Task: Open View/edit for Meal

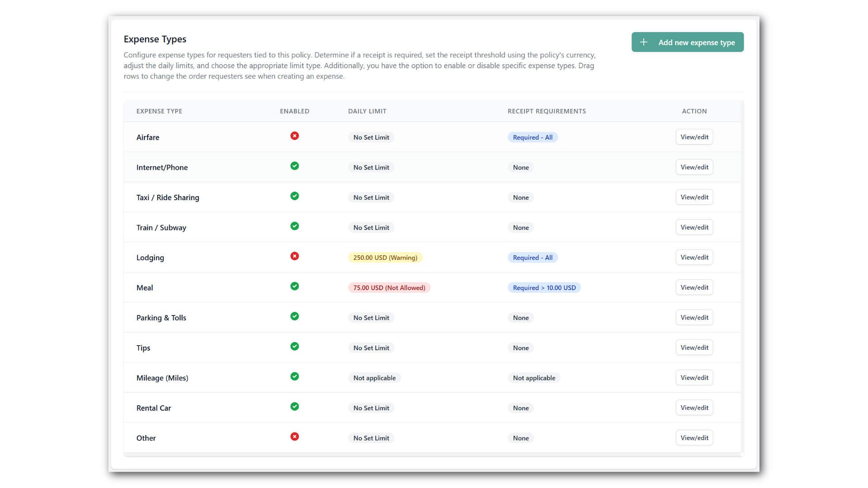Action: (694, 287)
